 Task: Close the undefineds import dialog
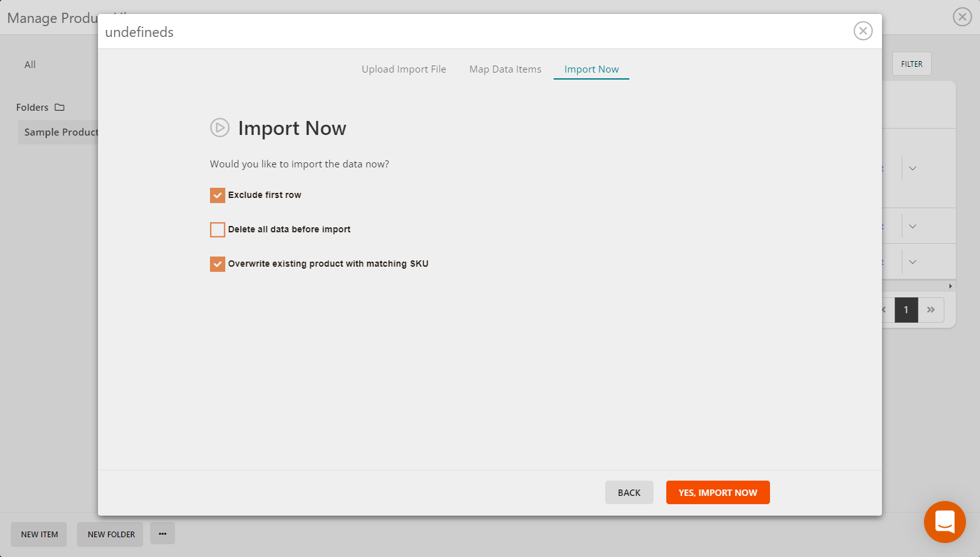tap(863, 31)
